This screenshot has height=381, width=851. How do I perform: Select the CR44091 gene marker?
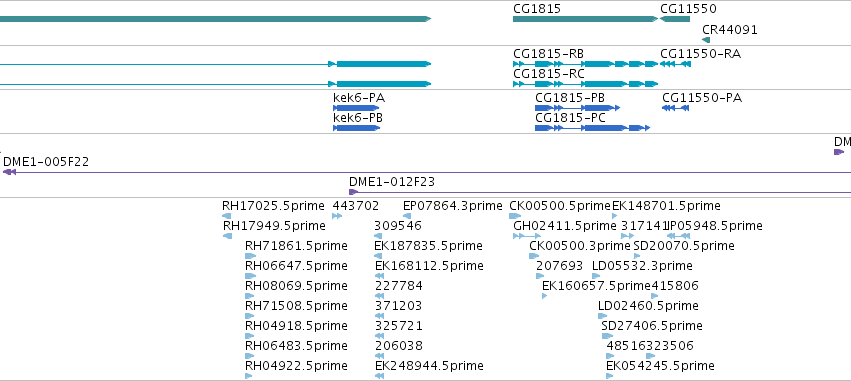click(706, 40)
